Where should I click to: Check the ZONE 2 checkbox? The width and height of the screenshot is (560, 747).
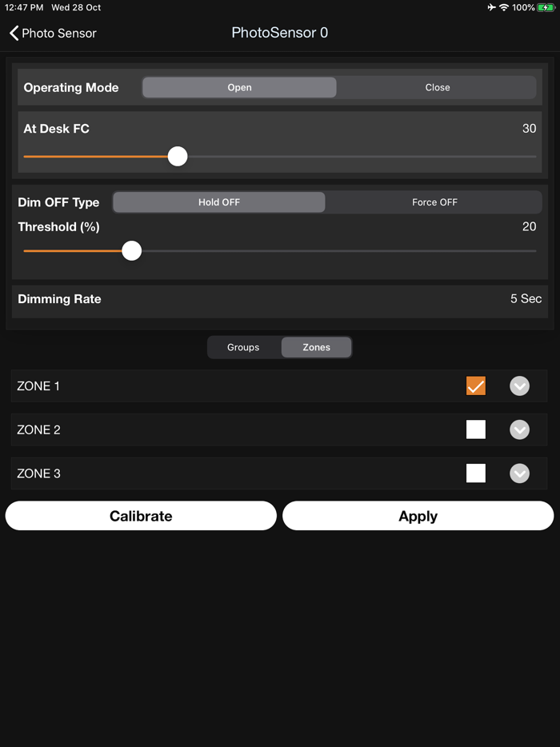click(476, 429)
